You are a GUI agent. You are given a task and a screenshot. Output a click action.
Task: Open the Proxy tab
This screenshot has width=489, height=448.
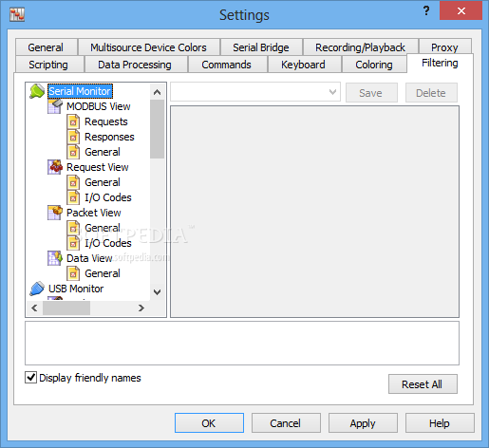pos(444,47)
